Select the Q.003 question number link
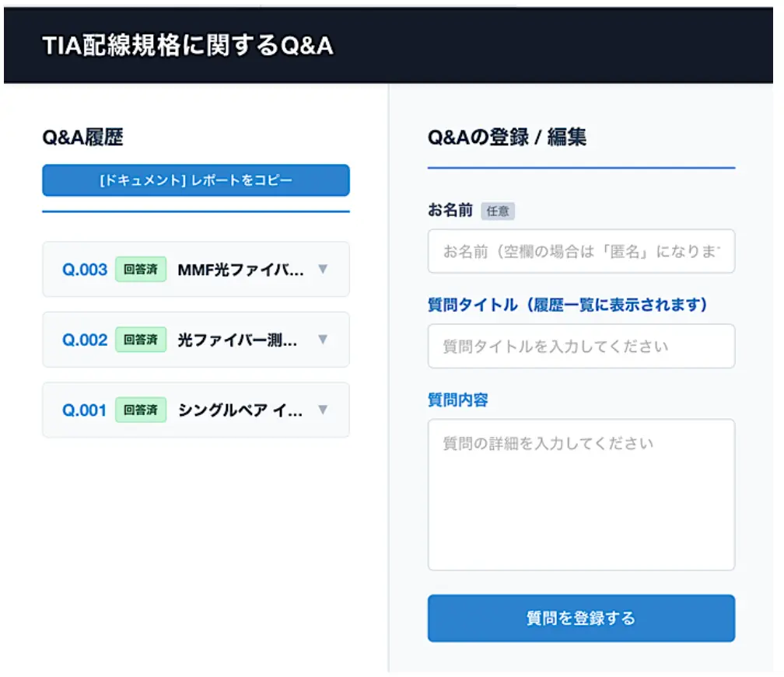The width and height of the screenshot is (784, 677). (x=85, y=270)
